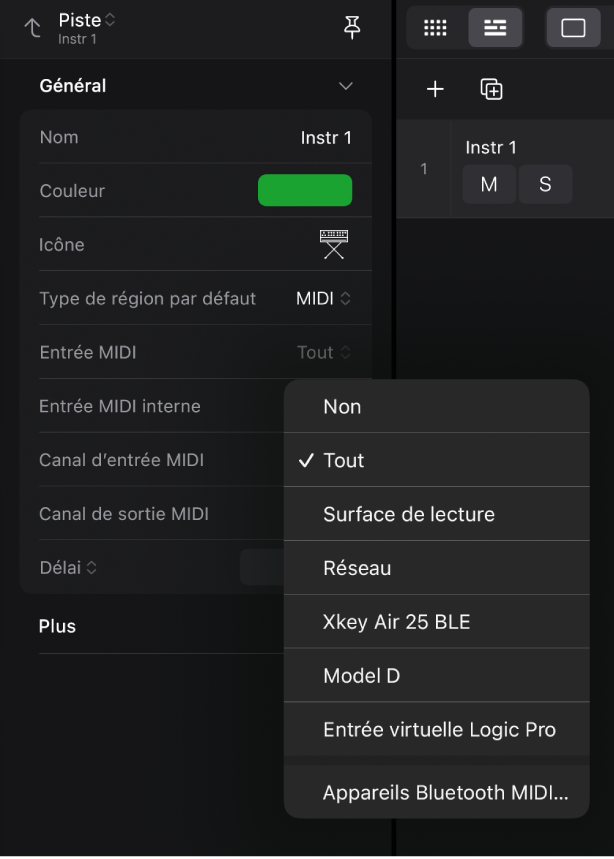Mute Instr 1 with M button
The image size is (614, 859).
[x=489, y=184]
